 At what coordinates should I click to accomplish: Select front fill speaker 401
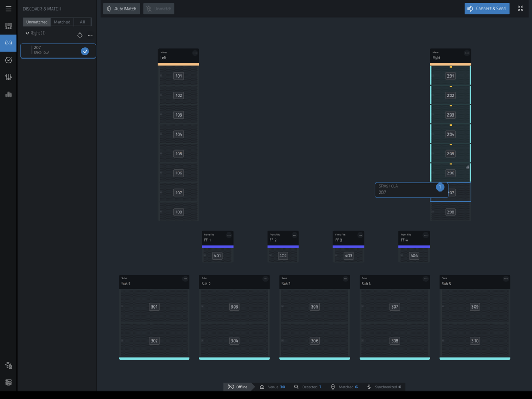coord(218,256)
